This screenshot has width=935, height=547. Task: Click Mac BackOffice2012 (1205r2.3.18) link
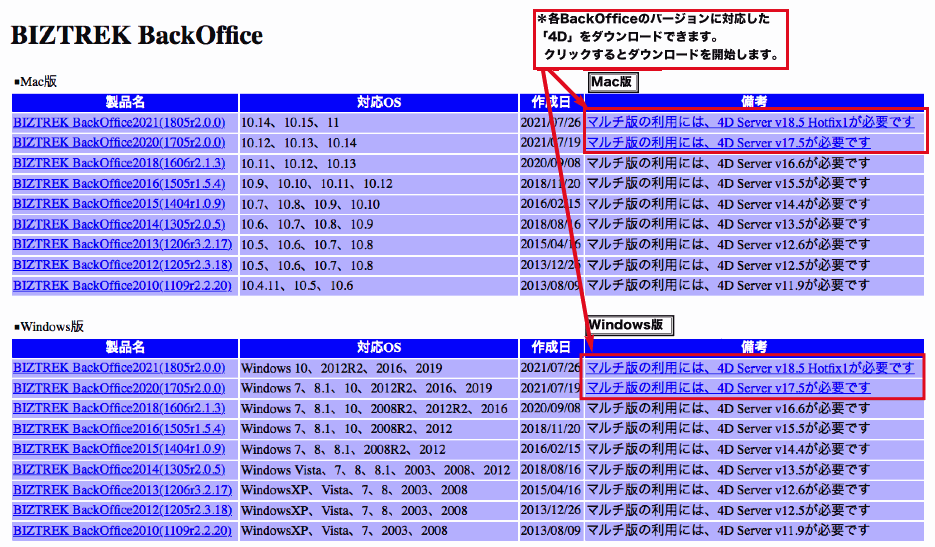pos(122,265)
